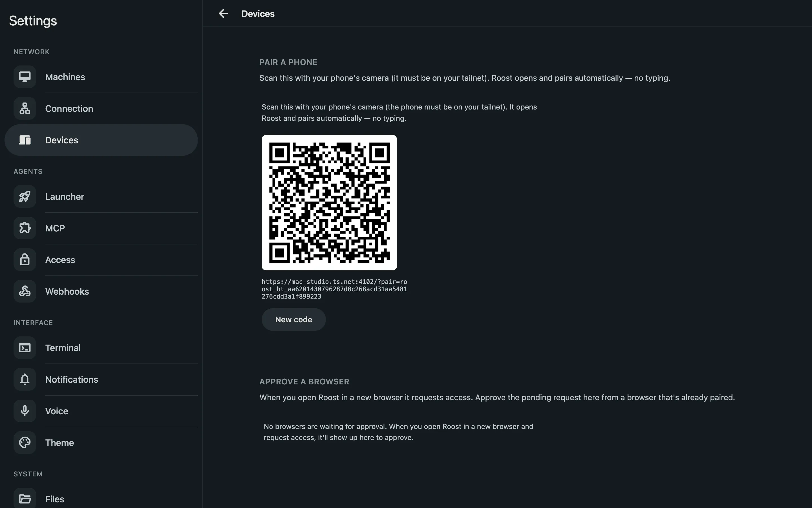Select the mac-studio.ts.net pairing URL text
The image size is (812, 508).
click(x=334, y=289)
